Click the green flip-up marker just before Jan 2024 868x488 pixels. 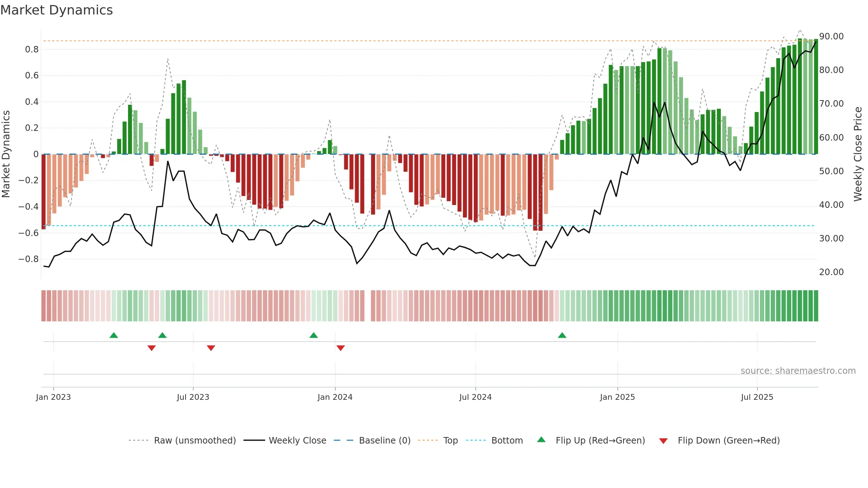314,335
